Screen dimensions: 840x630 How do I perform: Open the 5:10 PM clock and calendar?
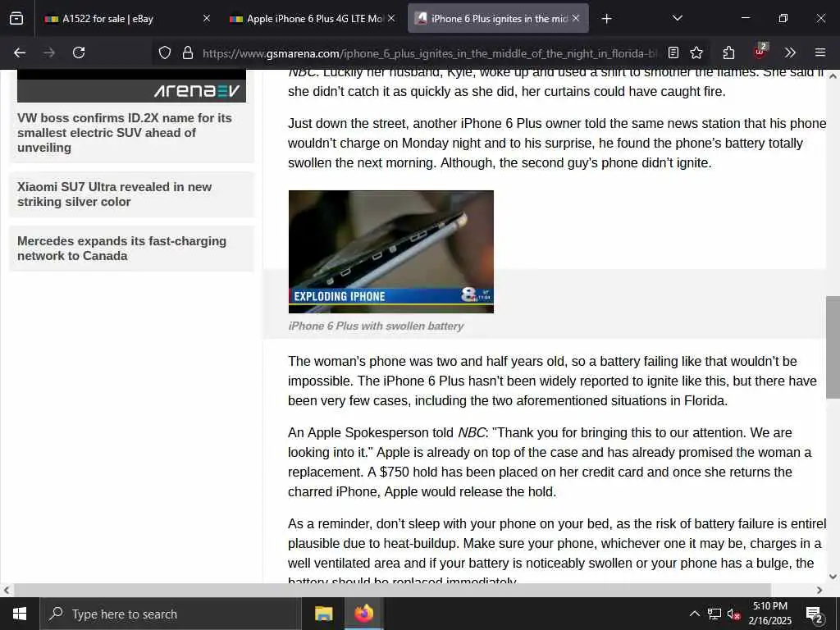pyautogui.click(x=769, y=614)
